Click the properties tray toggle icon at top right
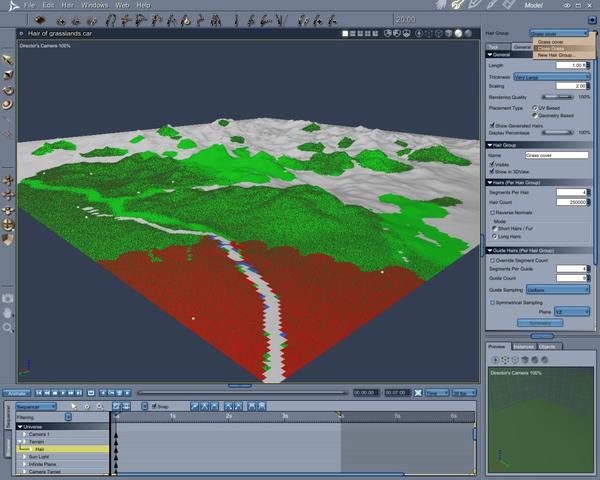This screenshot has width=600, height=480. coord(591,20)
